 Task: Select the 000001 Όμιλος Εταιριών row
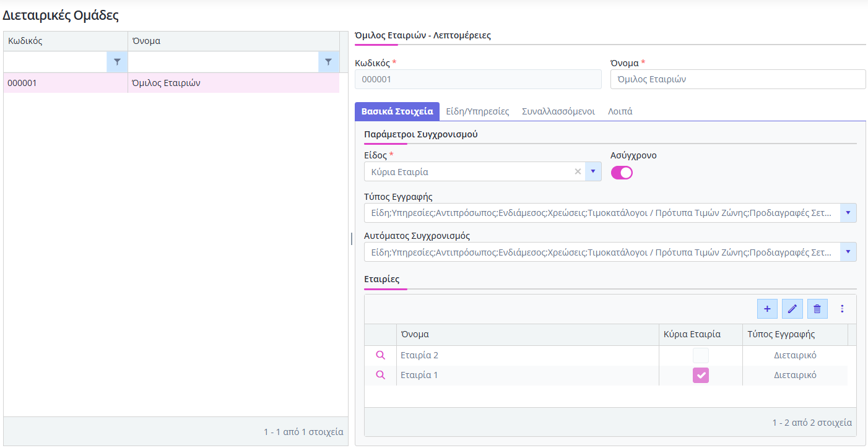[x=171, y=83]
